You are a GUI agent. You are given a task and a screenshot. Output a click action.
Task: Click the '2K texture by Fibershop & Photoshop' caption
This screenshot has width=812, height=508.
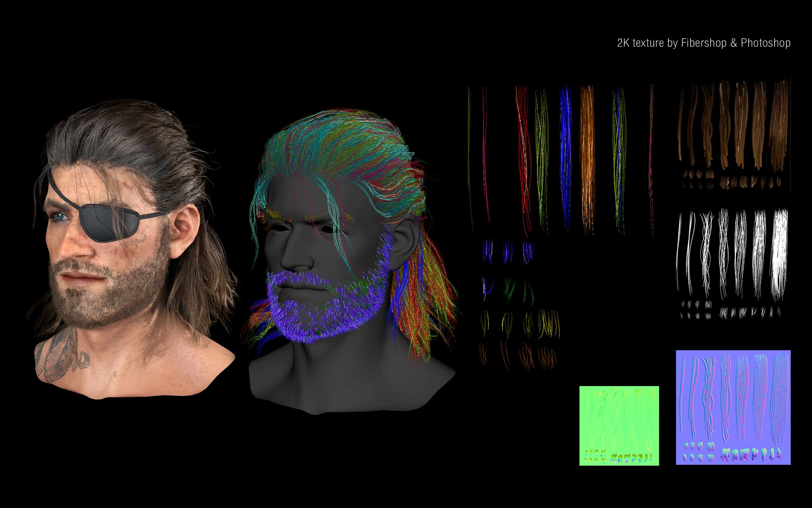[x=704, y=43]
